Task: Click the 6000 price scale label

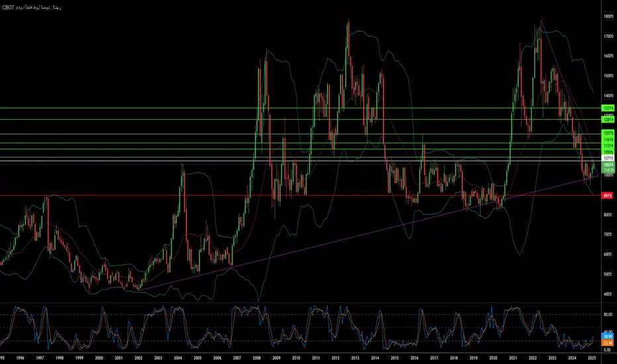Action: [x=608, y=254]
